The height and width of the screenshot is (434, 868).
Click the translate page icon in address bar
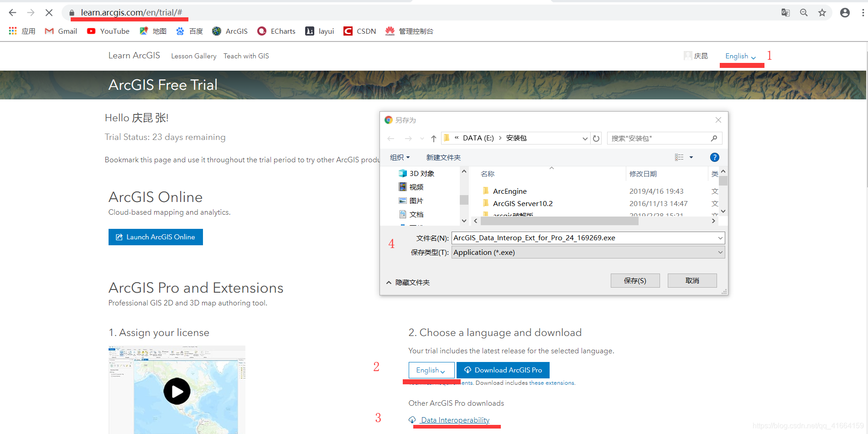[785, 13]
